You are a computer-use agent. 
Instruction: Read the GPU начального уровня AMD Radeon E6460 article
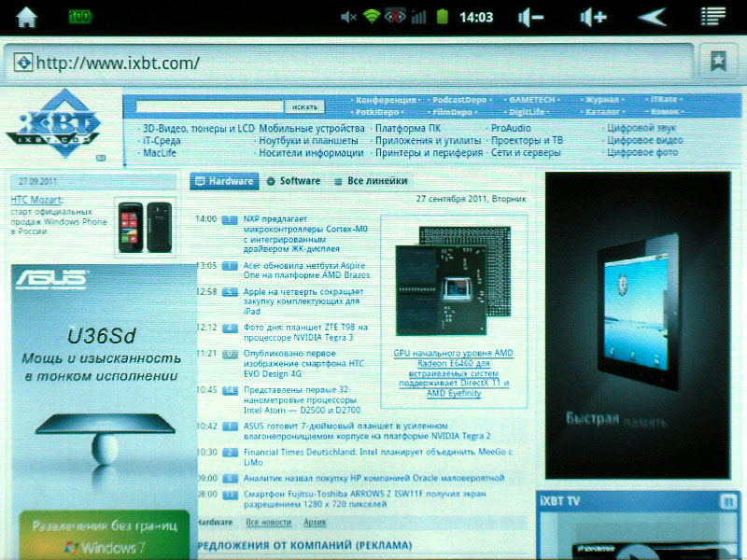point(454,373)
